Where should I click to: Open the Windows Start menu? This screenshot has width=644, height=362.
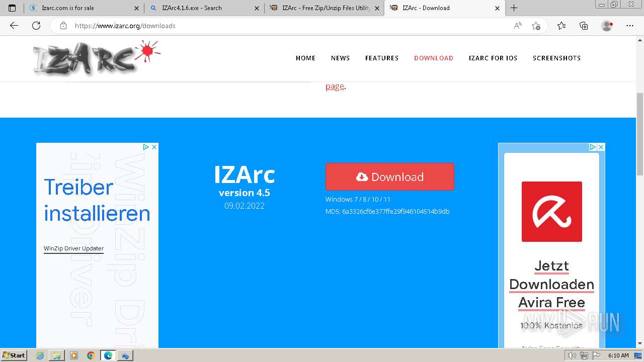pos(14,355)
